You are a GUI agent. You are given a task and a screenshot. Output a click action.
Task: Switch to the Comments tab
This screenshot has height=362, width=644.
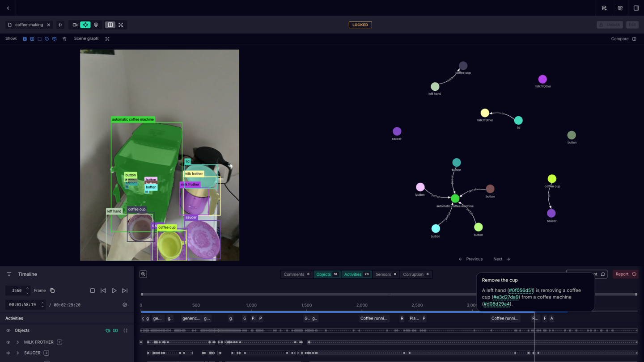pos(297,274)
